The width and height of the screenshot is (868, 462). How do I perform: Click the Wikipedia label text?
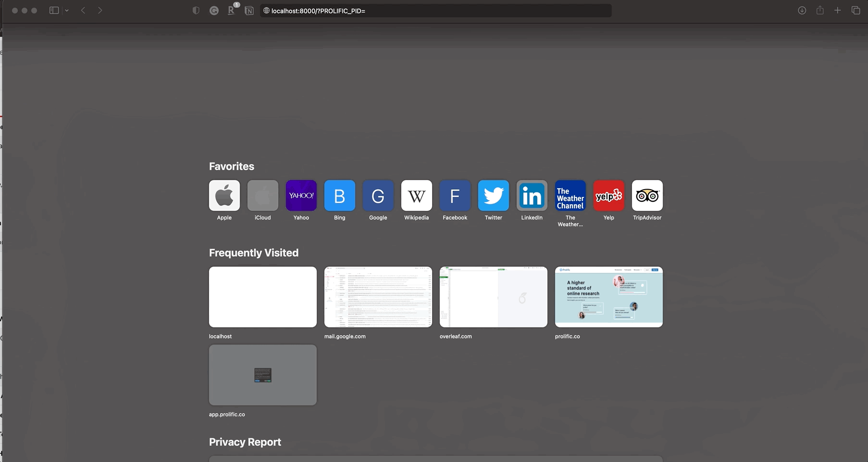(417, 218)
